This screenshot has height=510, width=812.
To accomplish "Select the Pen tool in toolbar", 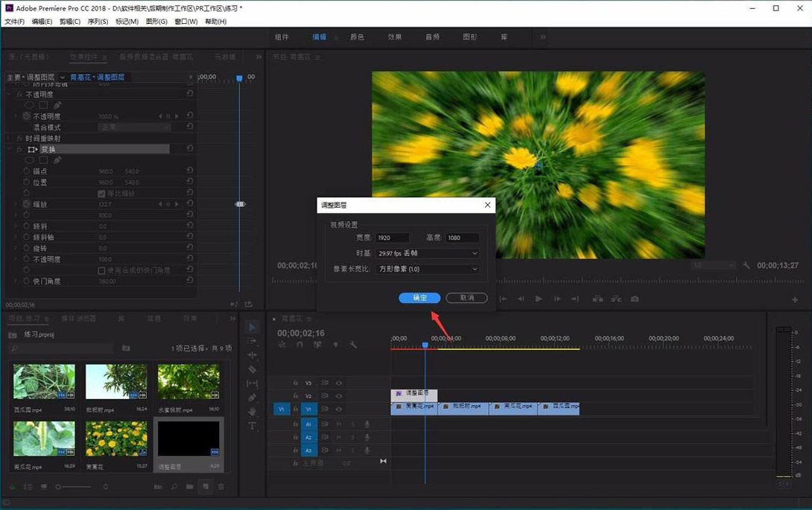I will pos(252,398).
